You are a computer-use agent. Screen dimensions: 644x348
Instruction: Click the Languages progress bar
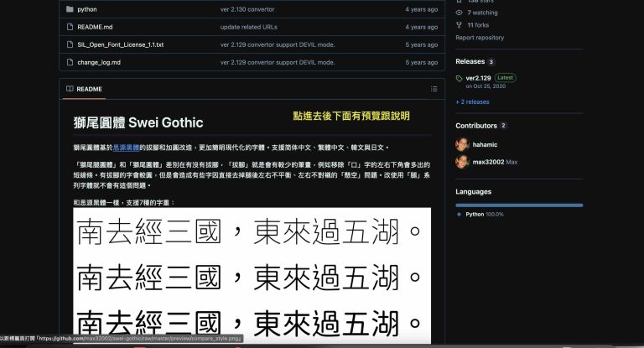pyautogui.click(x=519, y=205)
